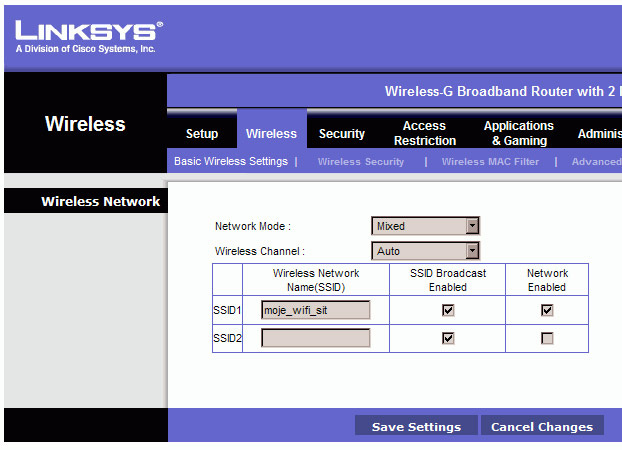This screenshot has height=450, width=622.
Task: Click the 'Network Mode :' label
Action: coord(253,226)
